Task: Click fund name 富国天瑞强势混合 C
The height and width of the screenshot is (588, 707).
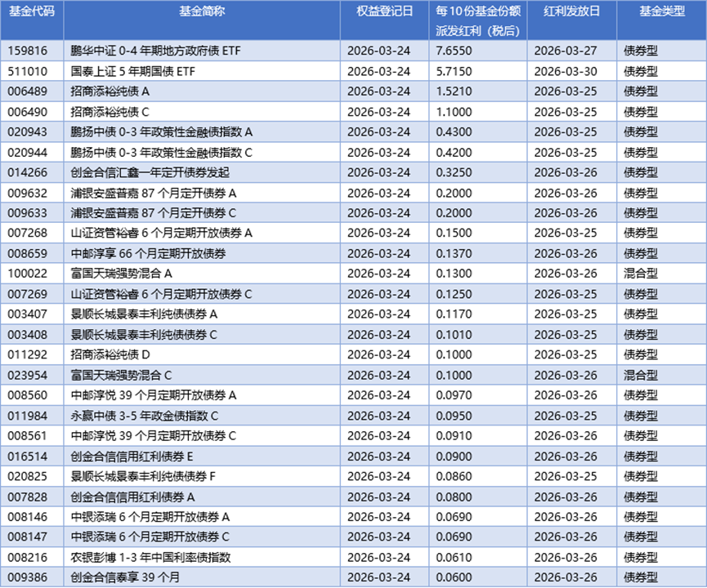Action: pos(121,376)
